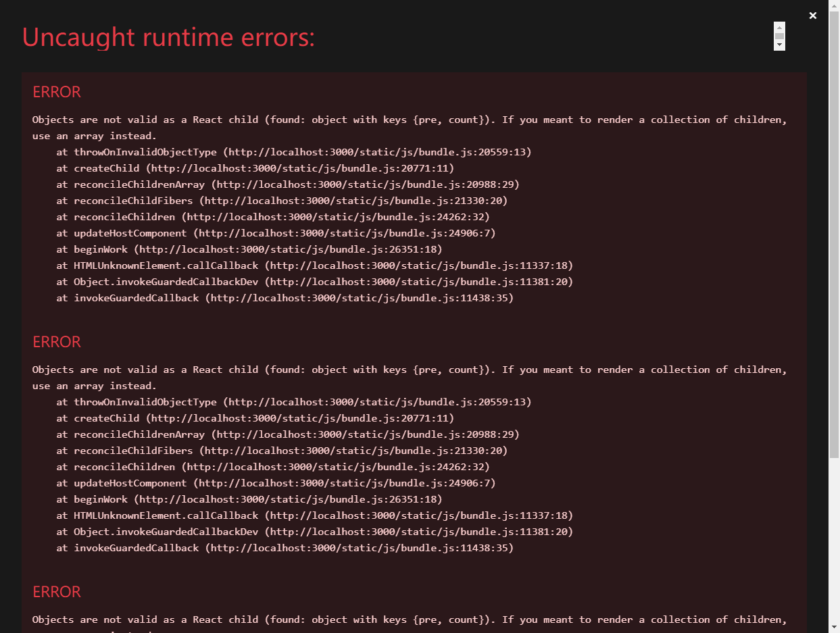Click the third ERROR heading at the bottom
Image resolution: width=840 pixels, height=633 pixels.
[x=57, y=592]
